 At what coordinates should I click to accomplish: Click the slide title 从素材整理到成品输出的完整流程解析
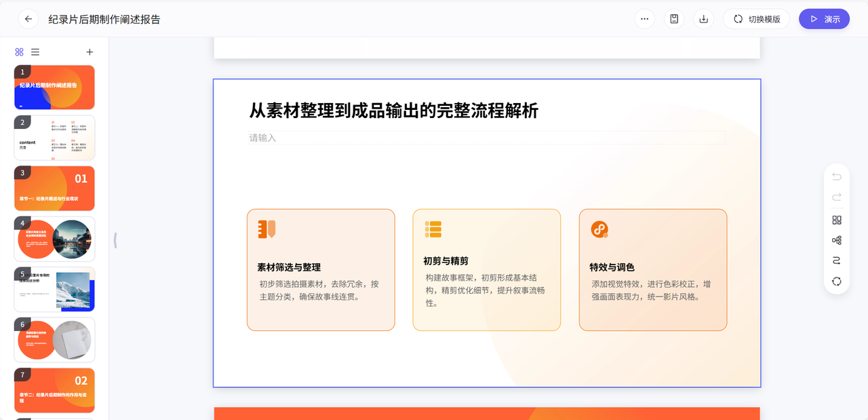click(x=394, y=111)
